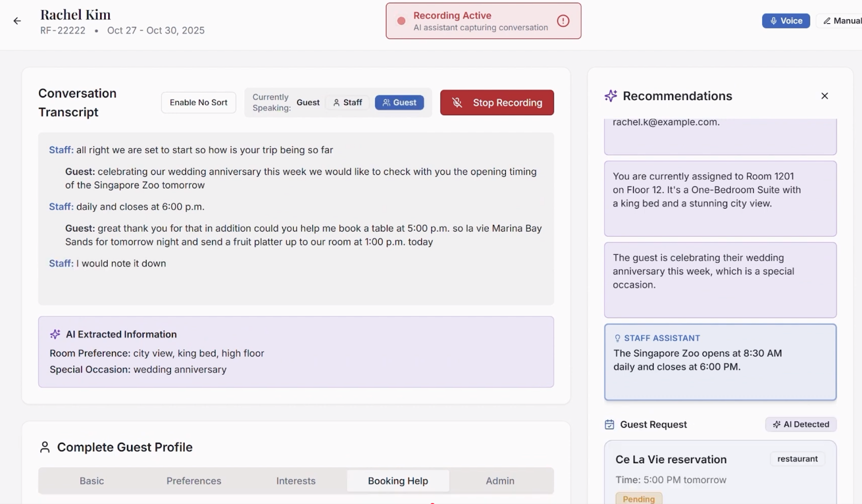Image resolution: width=862 pixels, height=504 pixels.
Task: Click the lightbulb icon in Staff Assistant card
Action: click(x=617, y=338)
